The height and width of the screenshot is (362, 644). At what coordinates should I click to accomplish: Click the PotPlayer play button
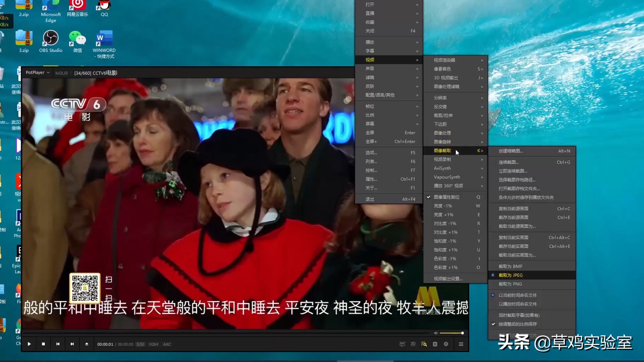[x=29, y=344]
